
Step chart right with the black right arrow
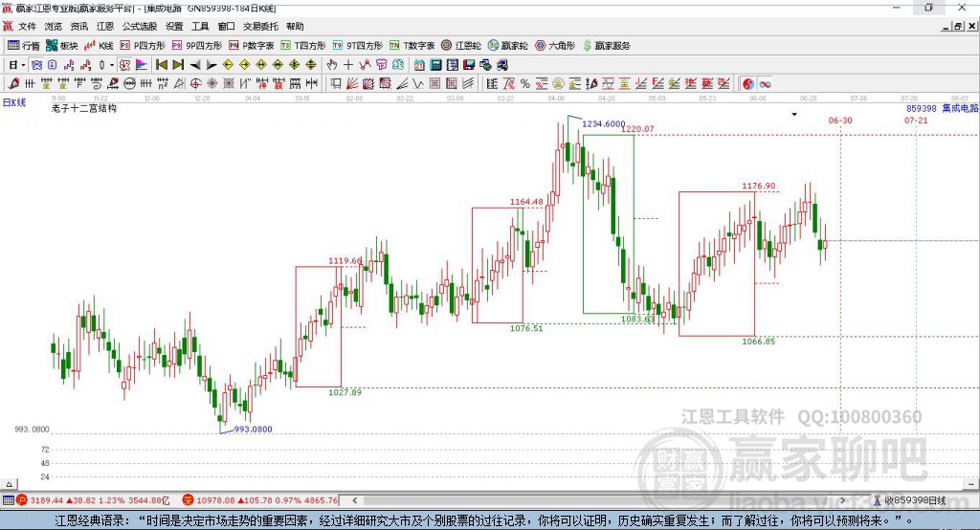(212, 65)
